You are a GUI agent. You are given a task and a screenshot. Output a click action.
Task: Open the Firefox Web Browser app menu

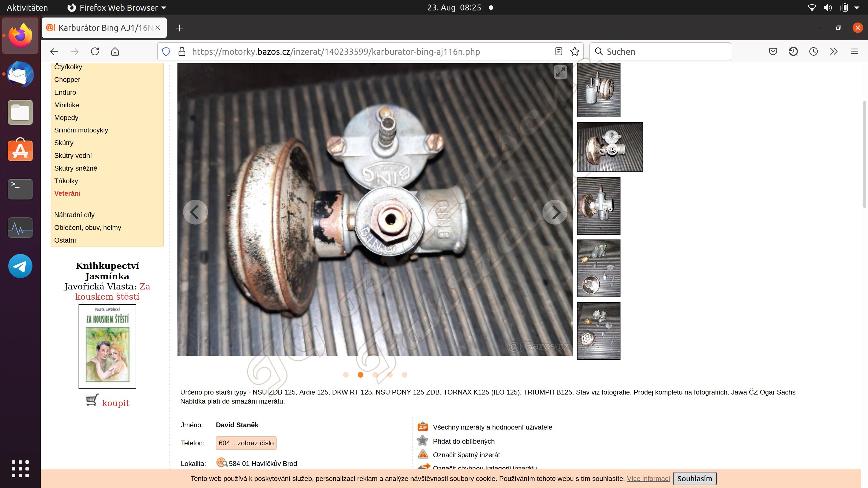(x=117, y=7)
